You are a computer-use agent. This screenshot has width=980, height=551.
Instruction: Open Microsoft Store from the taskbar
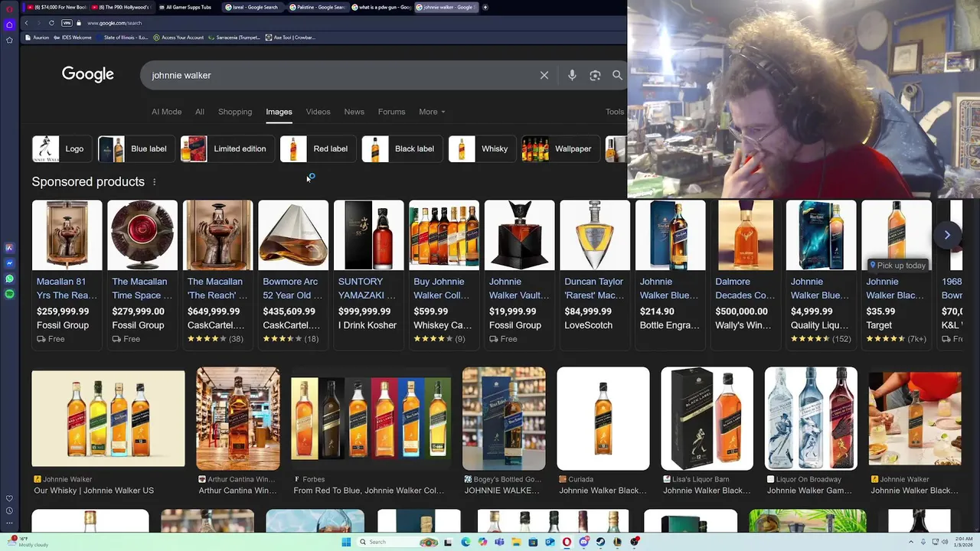[533, 542]
